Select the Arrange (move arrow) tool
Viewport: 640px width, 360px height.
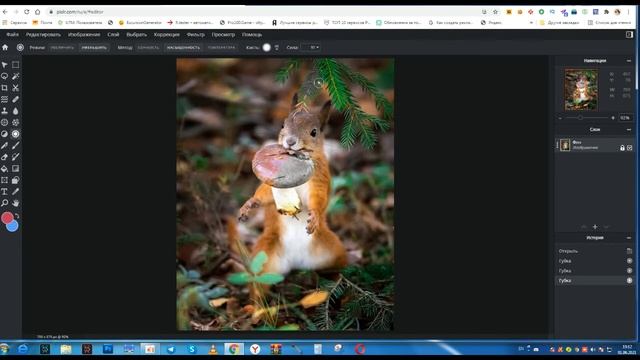(x=4, y=65)
